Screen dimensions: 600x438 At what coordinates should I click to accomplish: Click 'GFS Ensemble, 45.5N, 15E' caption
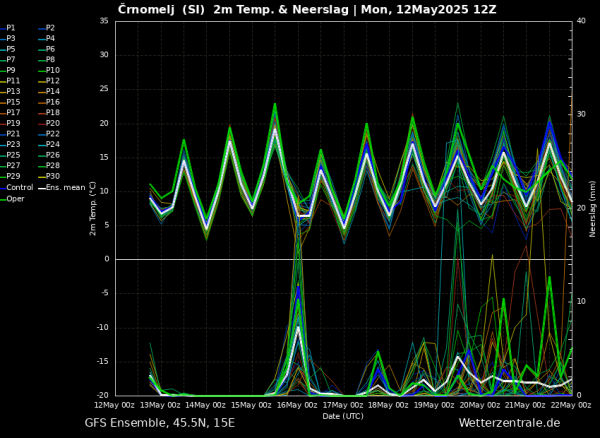160,423
